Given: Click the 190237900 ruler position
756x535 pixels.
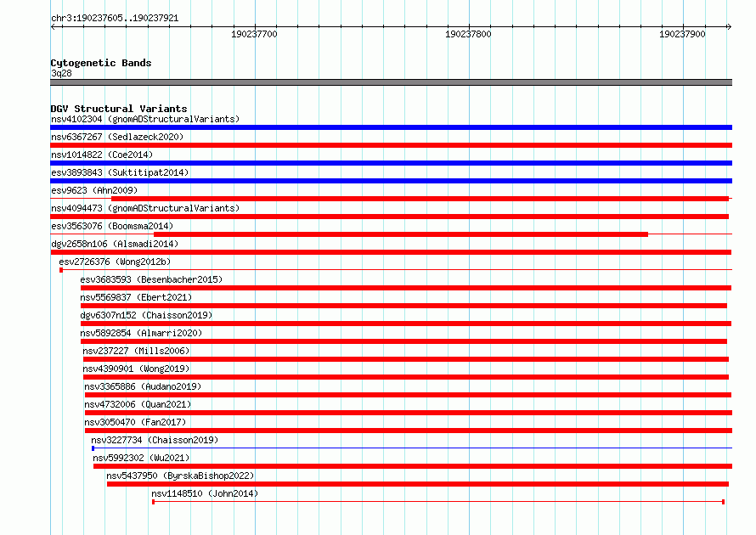Looking at the screenshot, I should click(x=682, y=34).
